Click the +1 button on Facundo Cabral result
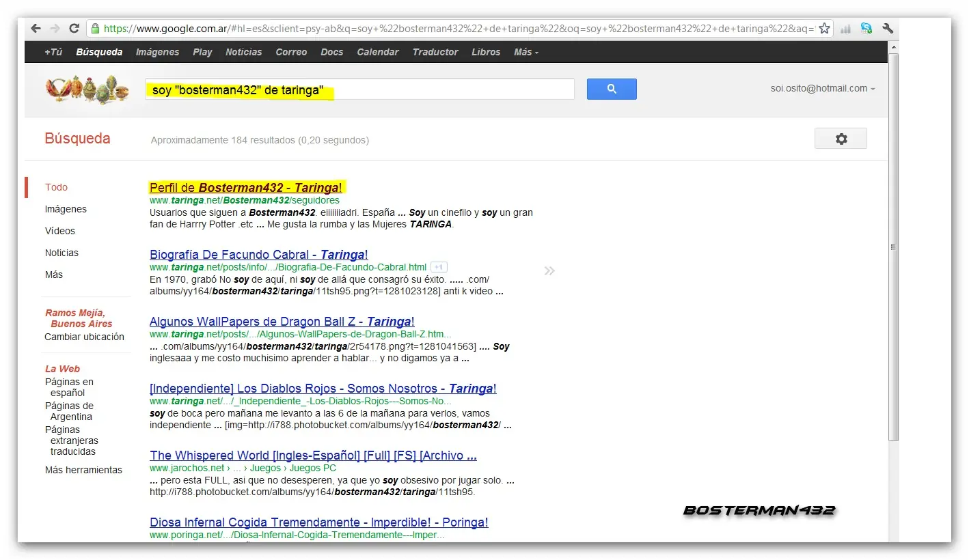 point(439,267)
